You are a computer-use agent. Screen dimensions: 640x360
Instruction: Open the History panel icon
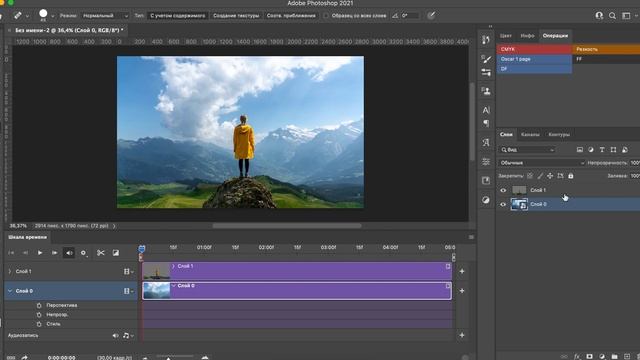486,40
